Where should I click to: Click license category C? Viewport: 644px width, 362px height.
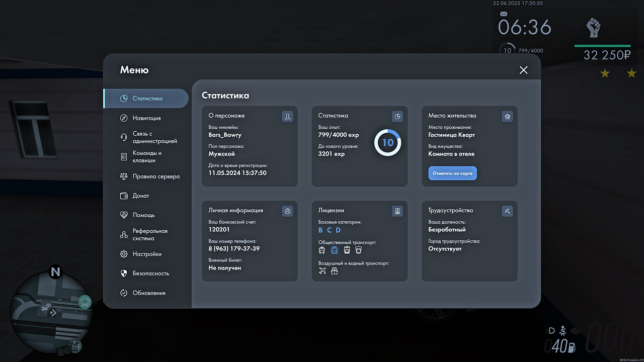click(329, 230)
